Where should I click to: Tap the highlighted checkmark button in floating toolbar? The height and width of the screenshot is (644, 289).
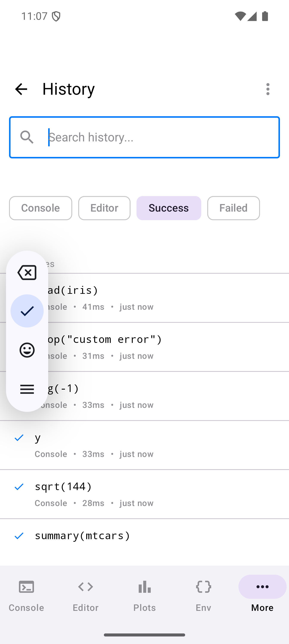[27, 311]
